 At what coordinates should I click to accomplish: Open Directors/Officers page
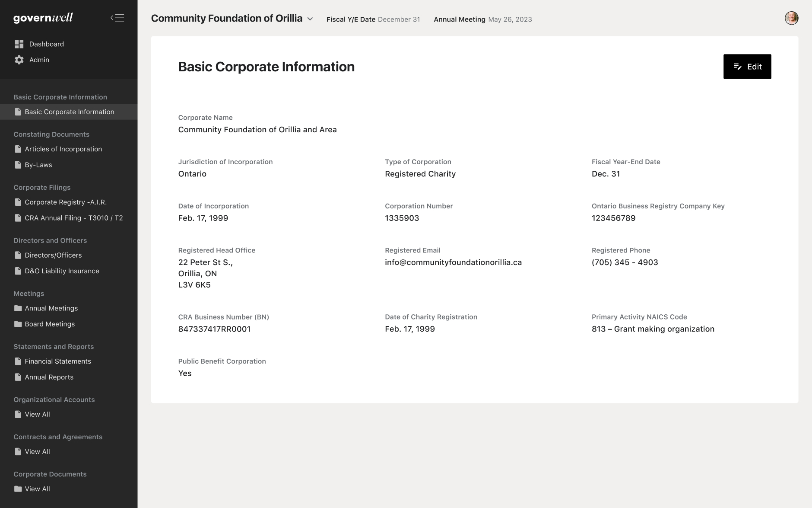53,256
